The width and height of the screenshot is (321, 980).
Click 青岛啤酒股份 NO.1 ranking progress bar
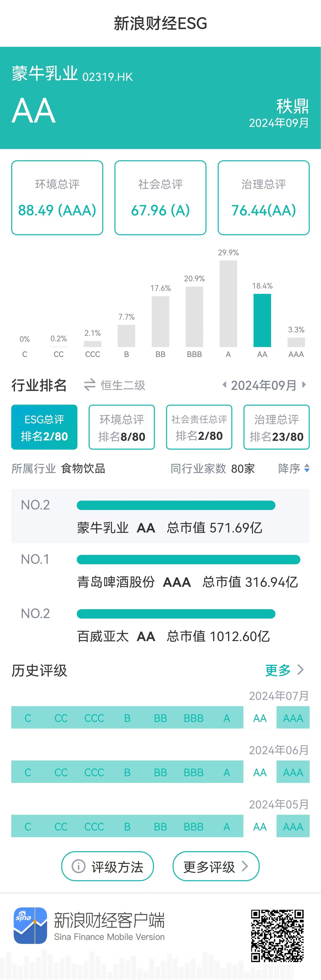tap(189, 560)
